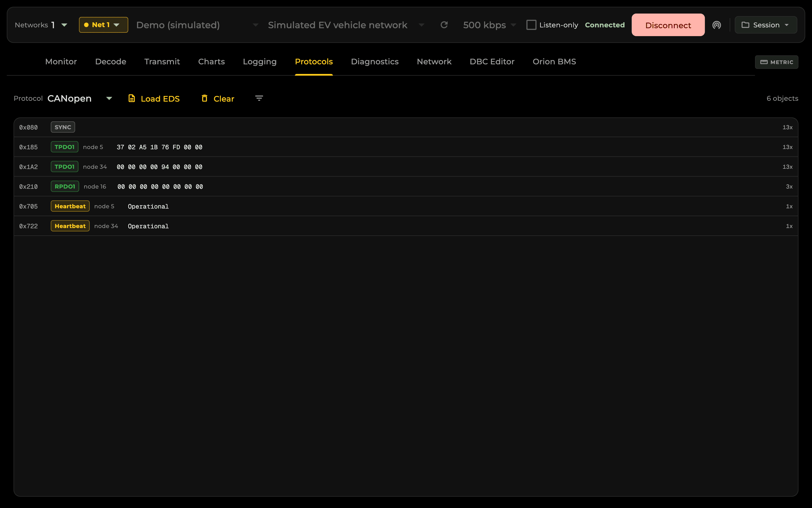
Task: Switch to the Monitor tab
Action: click(x=61, y=62)
